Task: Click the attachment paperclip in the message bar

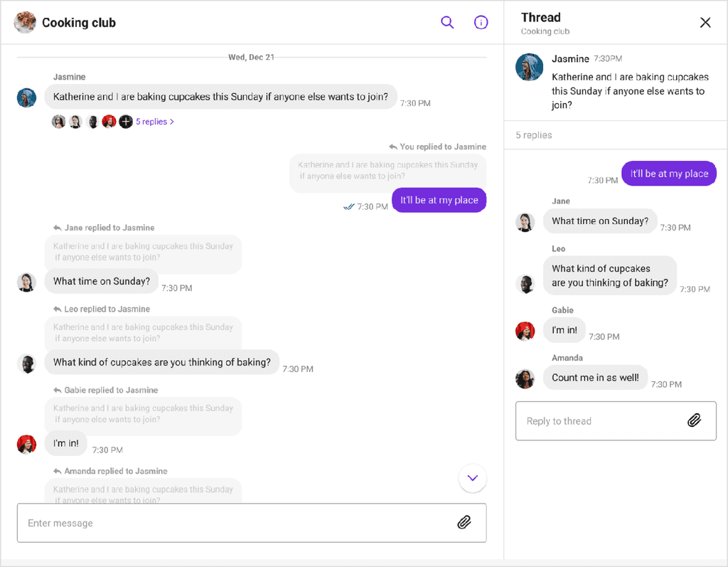Action: tap(464, 522)
